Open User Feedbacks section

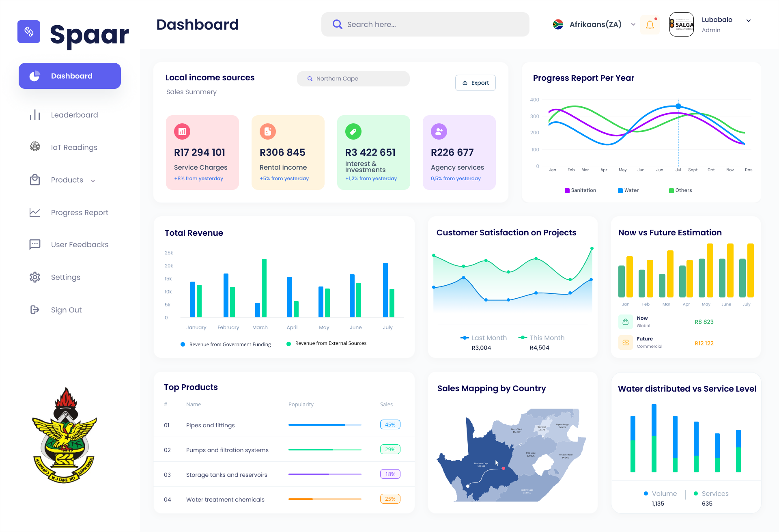tap(80, 244)
